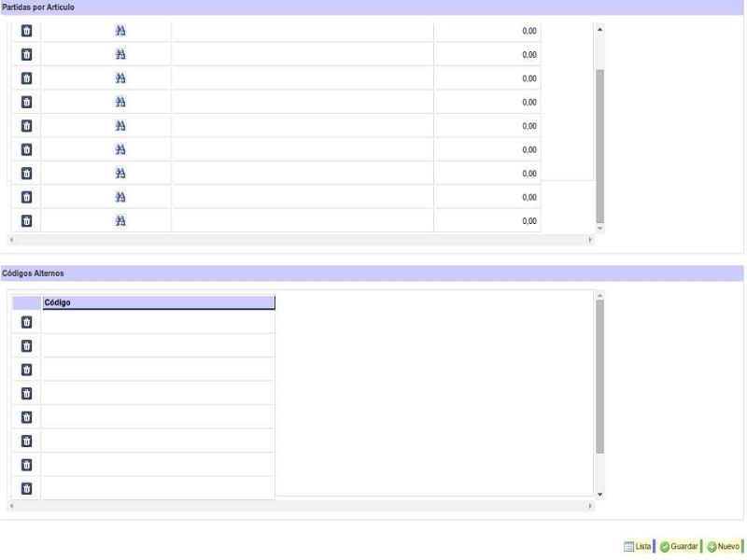Screen dimensions: 747x560
Task: Delete the first row in Códigos Alternos
Action: 26,322
